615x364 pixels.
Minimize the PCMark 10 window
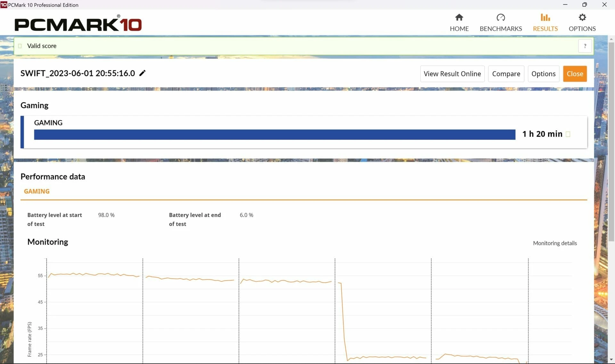tap(565, 4)
